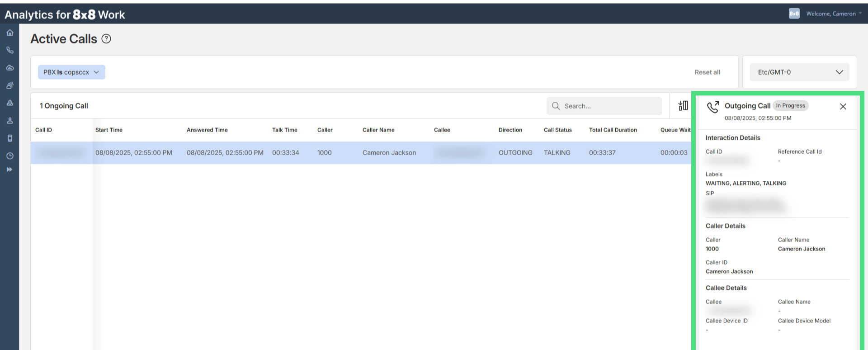Image resolution: width=868 pixels, height=350 pixels.
Task: Click the Queue Wait column header
Action: pyautogui.click(x=675, y=130)
